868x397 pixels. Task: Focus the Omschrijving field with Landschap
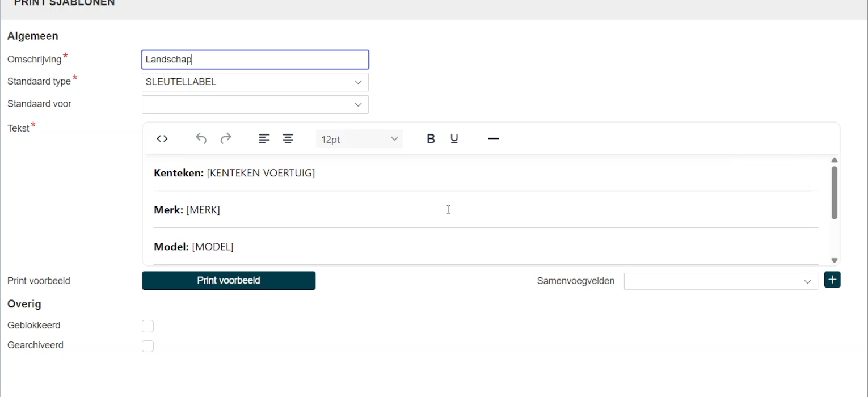pos(255,60)
